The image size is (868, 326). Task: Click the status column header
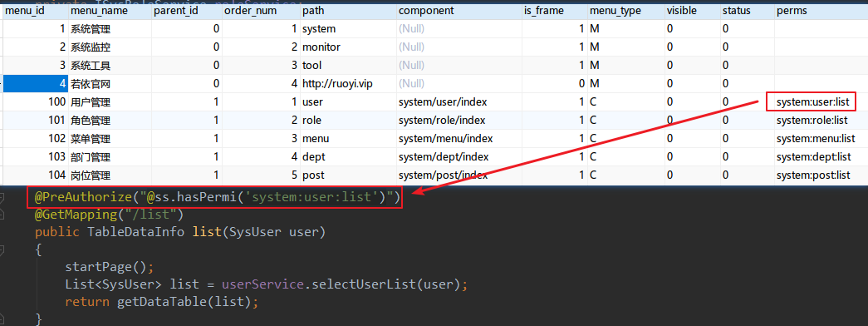tap(747, 10)
